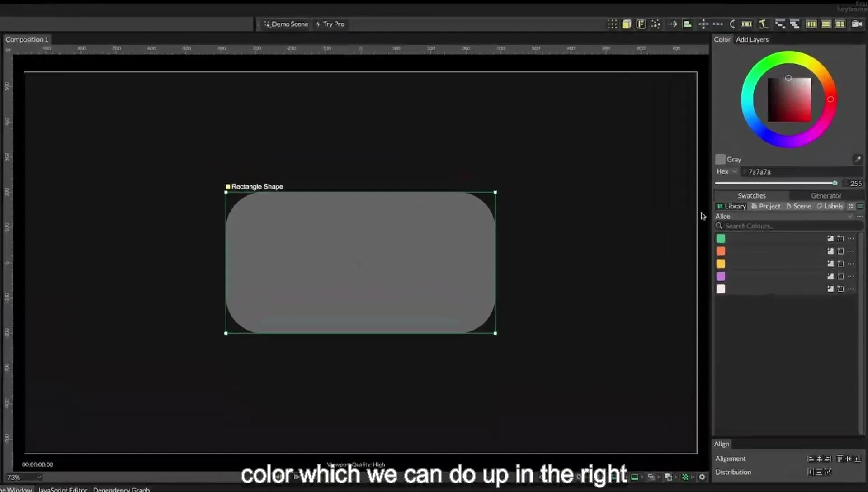This screenshot has height=492, width=868.
Task: Switch swatches to grid view
Action: (x=851, y=206)
